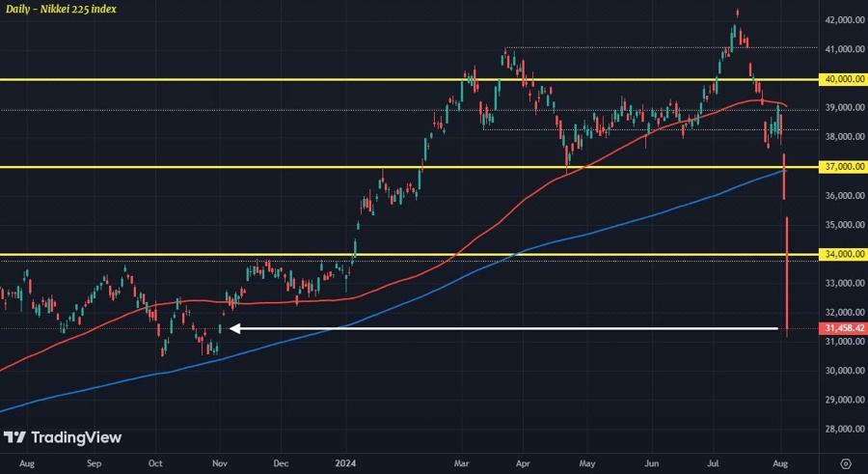Select the 34,000.00 yellow price label
Screen dimensions: 868x474
click(843, 254)
